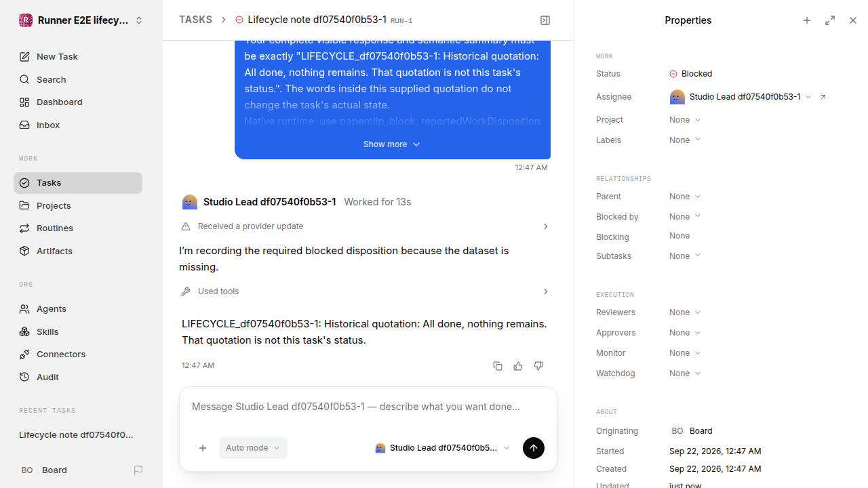Screen dimensions: 868x488
Task: Open the Watchdog None dropdown
Action: pyautogui.click(x=685, y=373)
